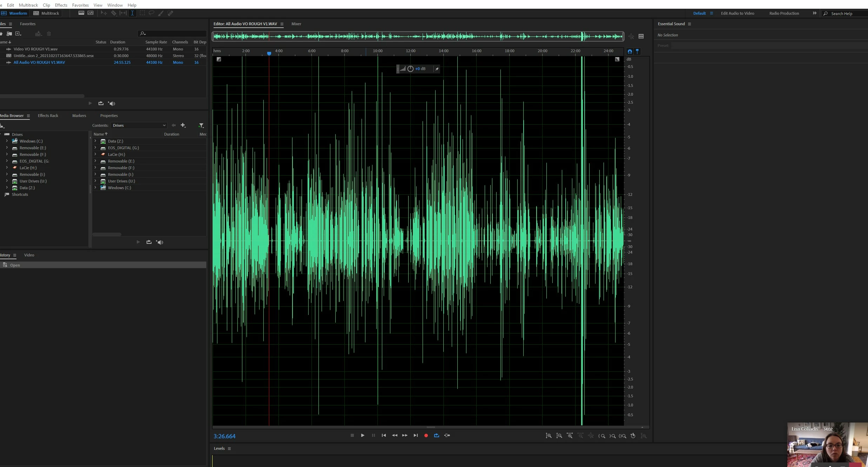Expand the workspace overflow chevron menu
The image size is (868, 467).
814,13
